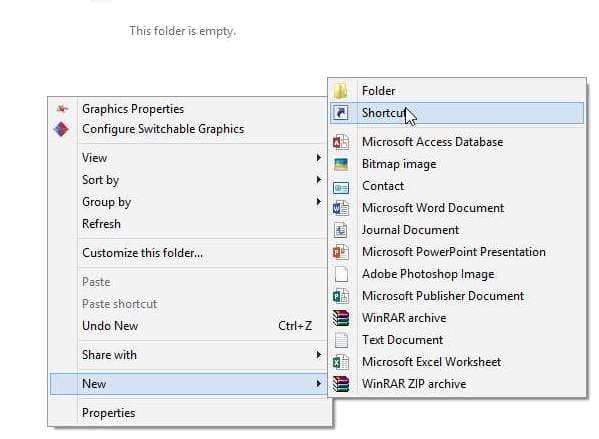The width and height of the screenshot is (599, 439).
Task: Click the Microsoft Excel Worksheet icon
Action: 340,362
